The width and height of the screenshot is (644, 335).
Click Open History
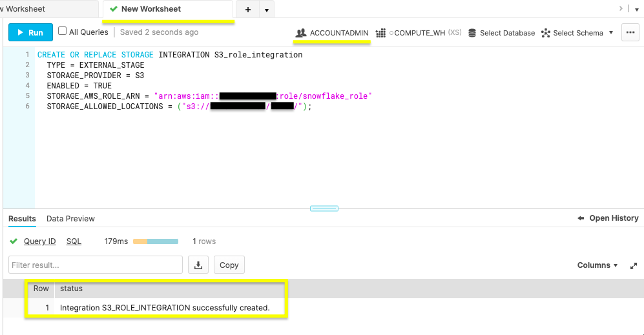coord(608,218)
